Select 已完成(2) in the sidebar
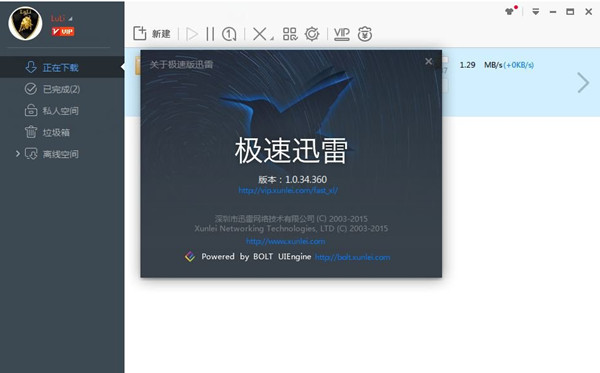Screen dimensions: 600x373 pyautogui.click(x=62, y=89)
